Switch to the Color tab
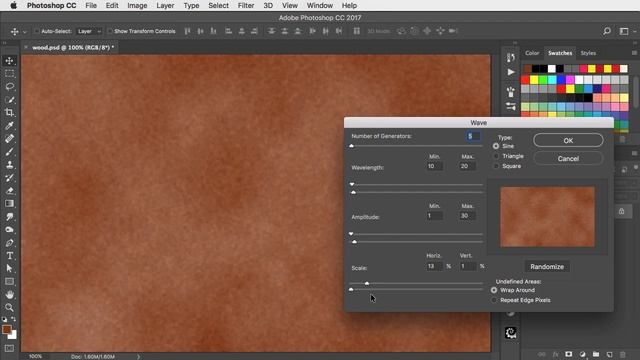The height and width of the screenshot is (360, 640). coord(532,53)
